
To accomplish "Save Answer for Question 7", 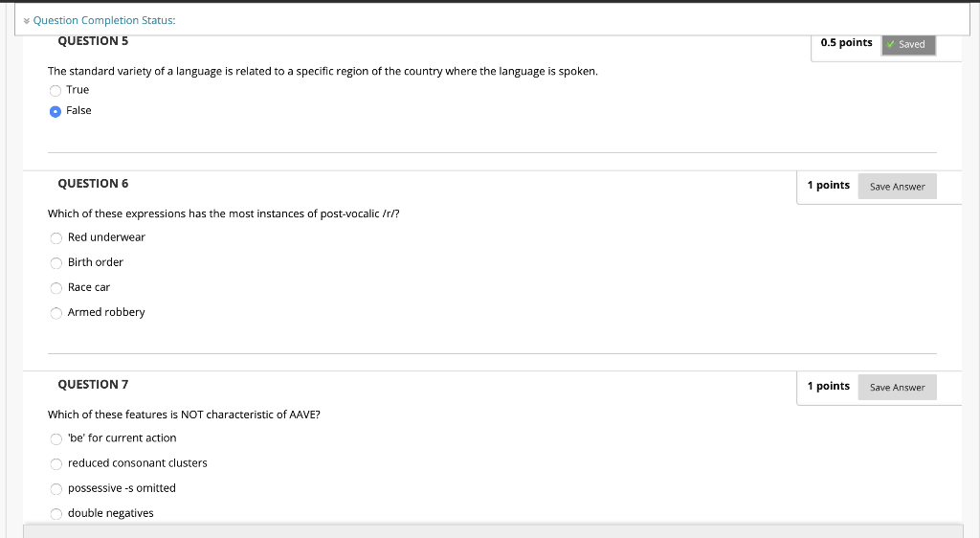I will (897, 388).
